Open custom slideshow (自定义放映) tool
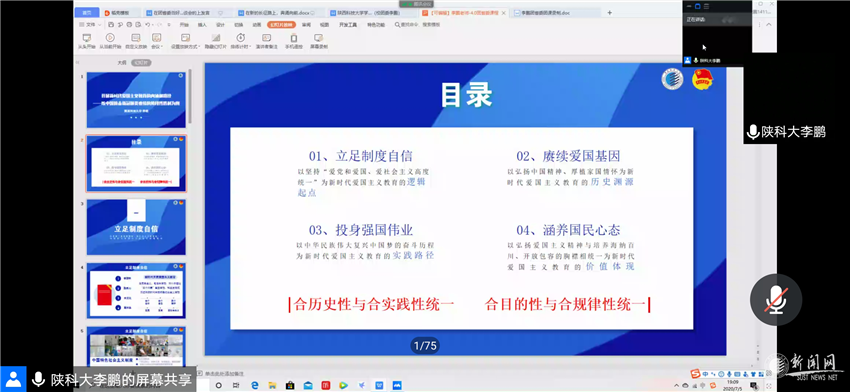The height and width of the screenshot is (392, 850). pyautogui.click(x=136, y=41)
